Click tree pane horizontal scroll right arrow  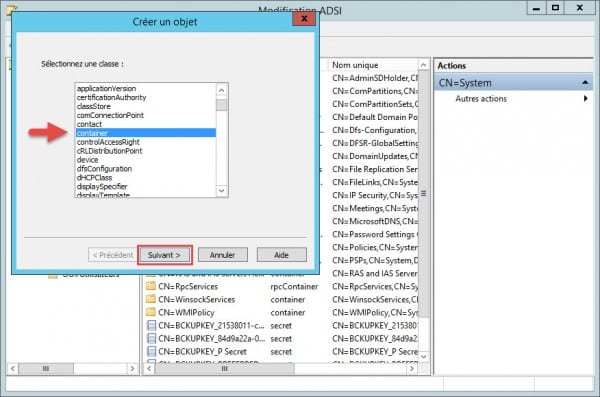pos(132,369)
